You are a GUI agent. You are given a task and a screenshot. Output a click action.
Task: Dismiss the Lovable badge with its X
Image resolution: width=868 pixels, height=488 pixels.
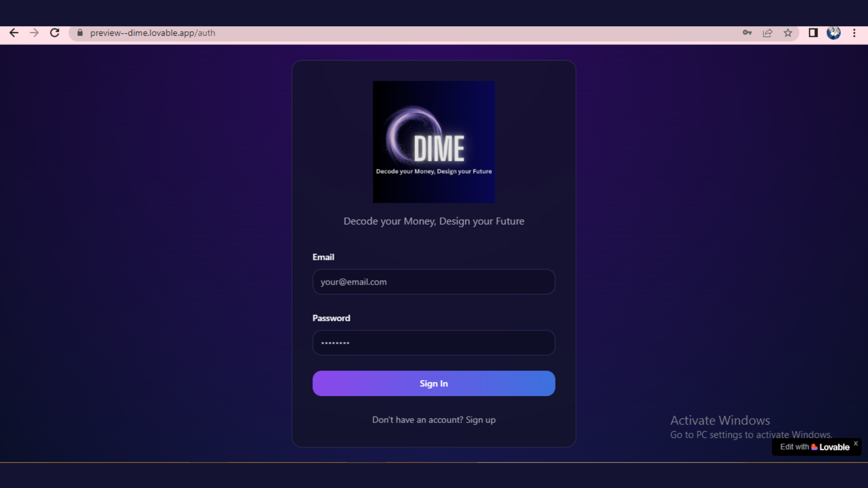856,444
